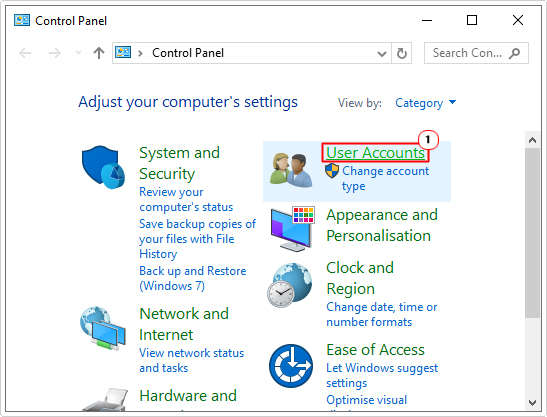Viewport: 547px width, 417px height.
Task: Click the Hardware printer icon
Action: [105, 400]
